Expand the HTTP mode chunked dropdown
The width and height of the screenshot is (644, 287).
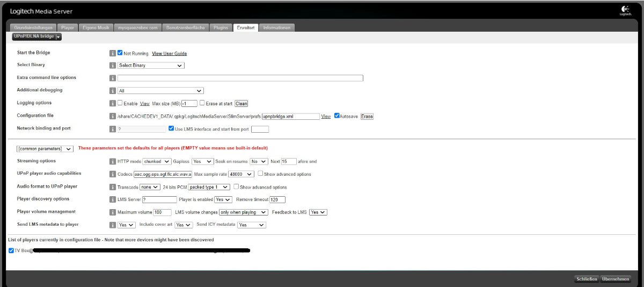pos(157,161)
